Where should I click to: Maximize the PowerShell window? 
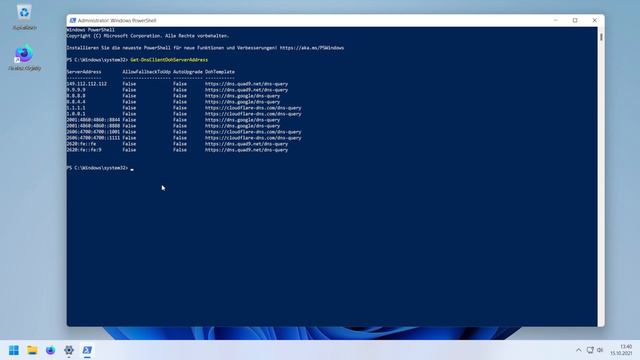(x=575, y=20)
